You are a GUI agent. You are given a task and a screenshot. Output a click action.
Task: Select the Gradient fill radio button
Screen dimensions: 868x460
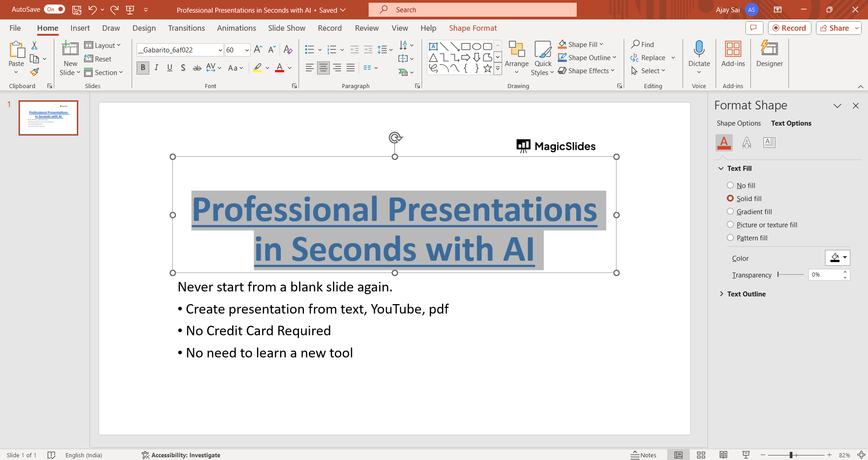730,211
